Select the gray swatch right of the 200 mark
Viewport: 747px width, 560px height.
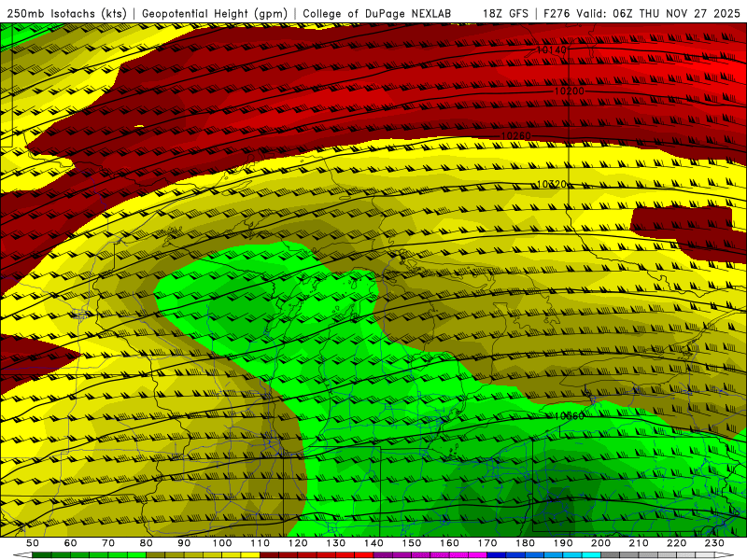click(611, 555)
